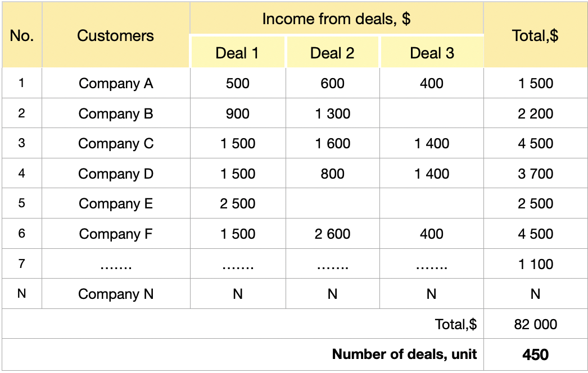Select the Company A cell

point(116,84)
